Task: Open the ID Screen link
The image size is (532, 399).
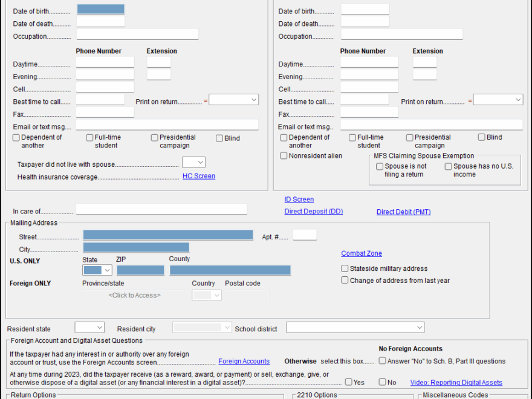Action: (x=299, y=199)
